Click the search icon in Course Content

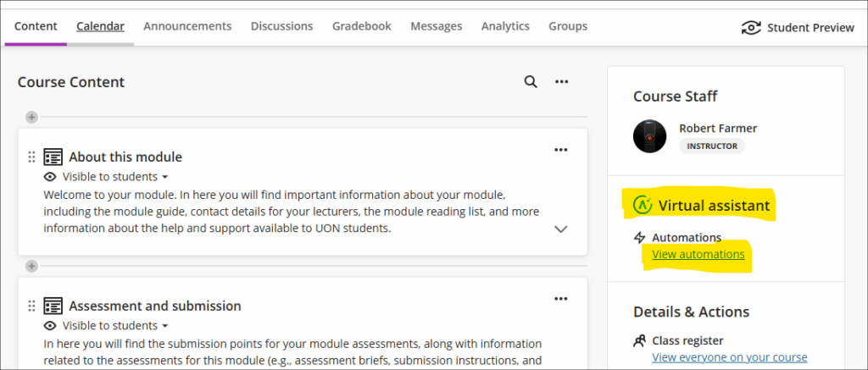coord(531,82)
